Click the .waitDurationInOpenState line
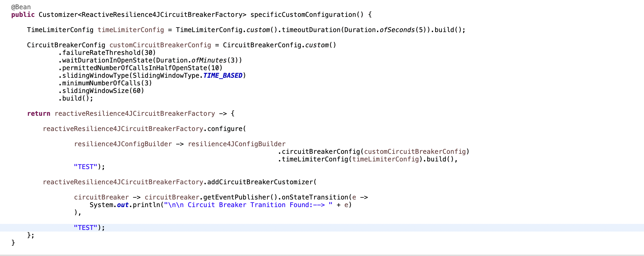Image resolution: width=644 pixels, height=256 pixels. point(150,60)
